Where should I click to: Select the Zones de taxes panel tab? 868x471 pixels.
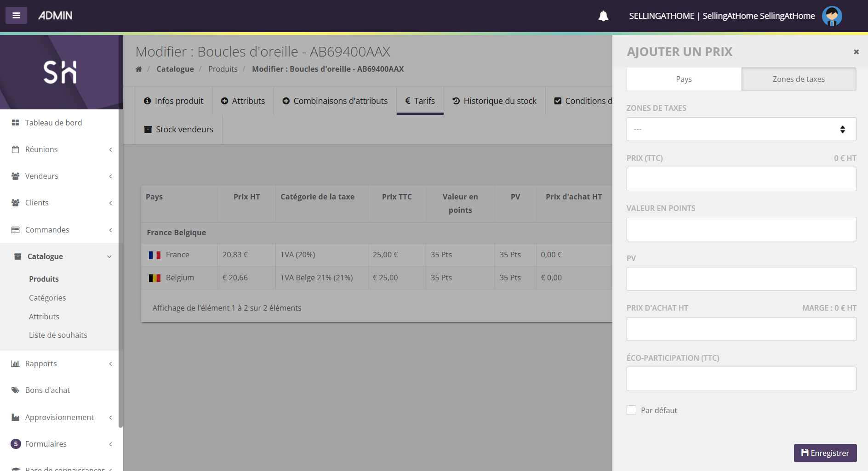pyautogui.click(x=799, y=79)
